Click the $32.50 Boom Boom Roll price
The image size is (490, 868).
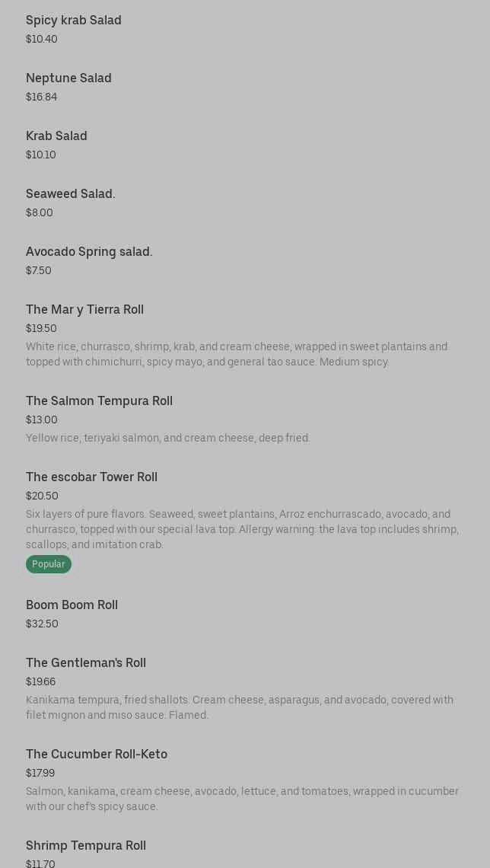click(x=42, y=624)
